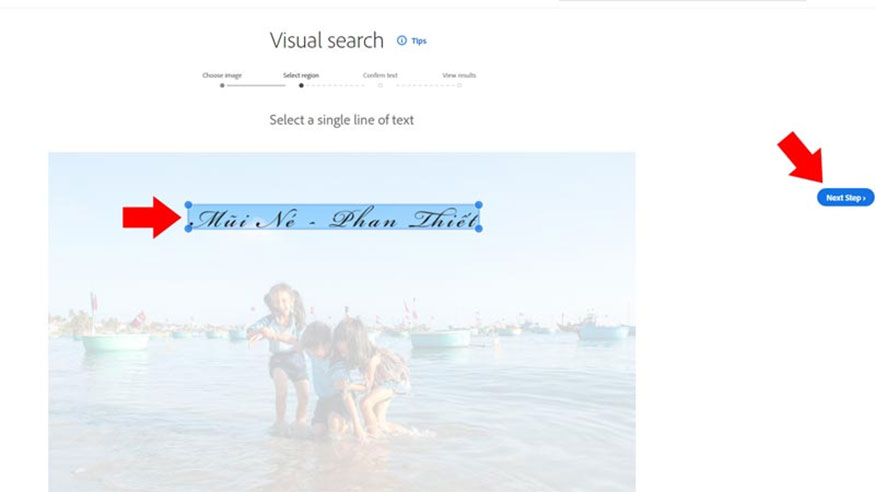Click the Tips info icon
Image resolution: width=875 pixels, height=492 pixels.
[402, 40]
